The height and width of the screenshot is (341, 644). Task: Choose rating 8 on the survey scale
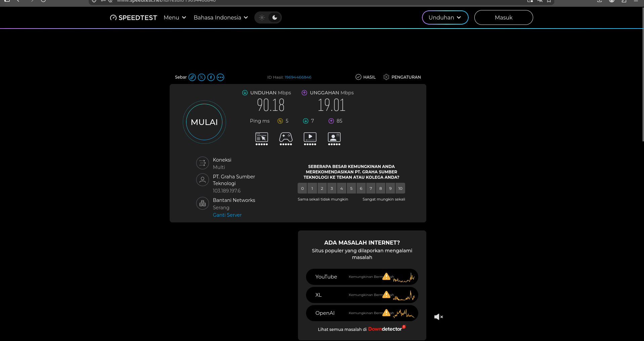[381, 188]
